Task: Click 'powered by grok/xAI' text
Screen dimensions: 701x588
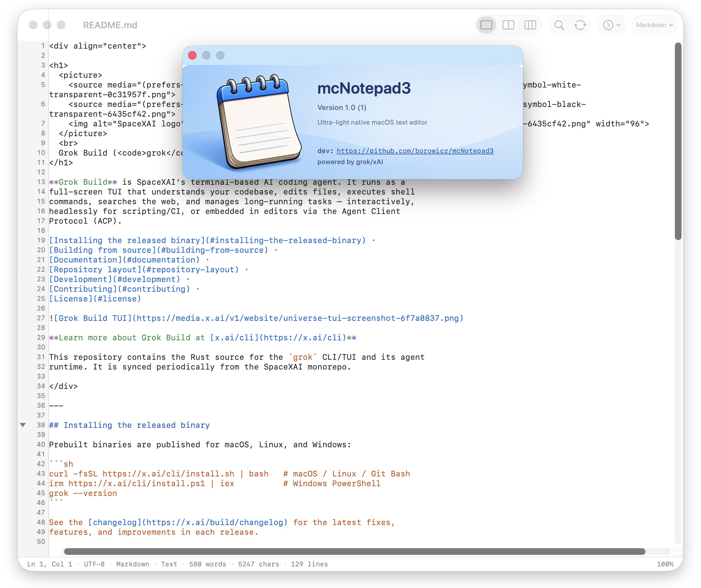Action: coord(350,162)
